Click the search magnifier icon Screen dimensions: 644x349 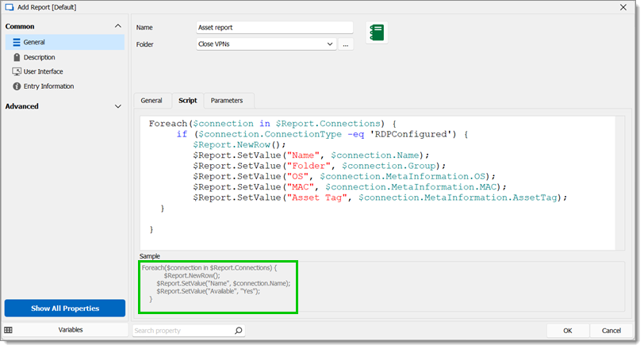click(238, 331)
